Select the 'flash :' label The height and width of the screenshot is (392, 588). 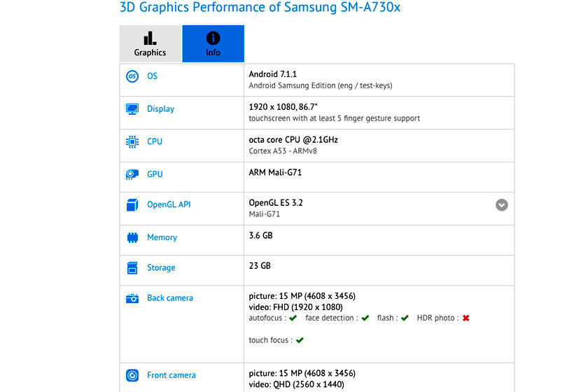pyautogui.click(x=388, y=318)
